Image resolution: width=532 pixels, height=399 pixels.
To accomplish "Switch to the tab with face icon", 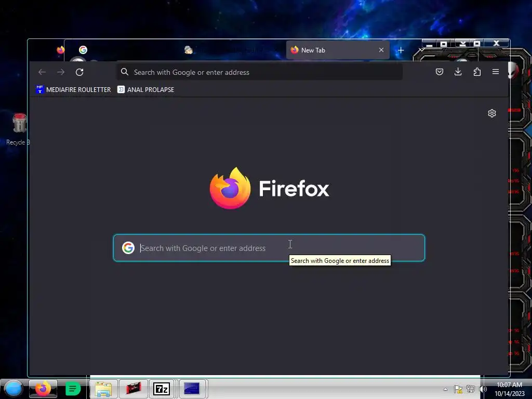I will [189, 50].
